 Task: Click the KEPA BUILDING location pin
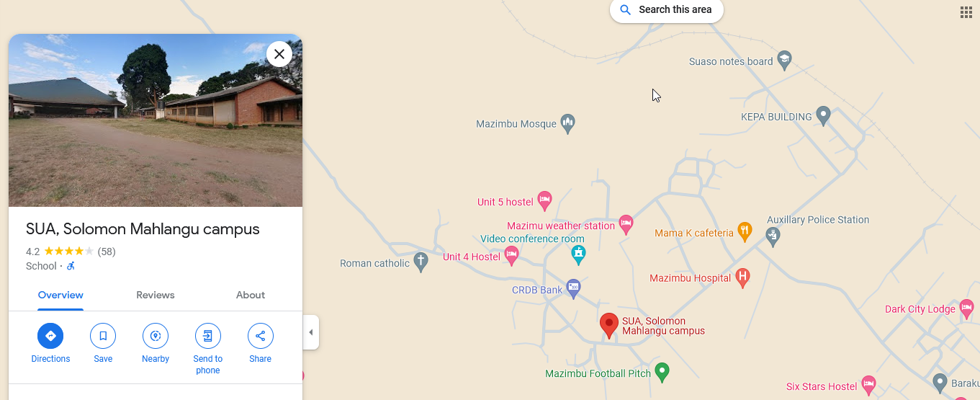pyautogui.click(x=824, y=116)
